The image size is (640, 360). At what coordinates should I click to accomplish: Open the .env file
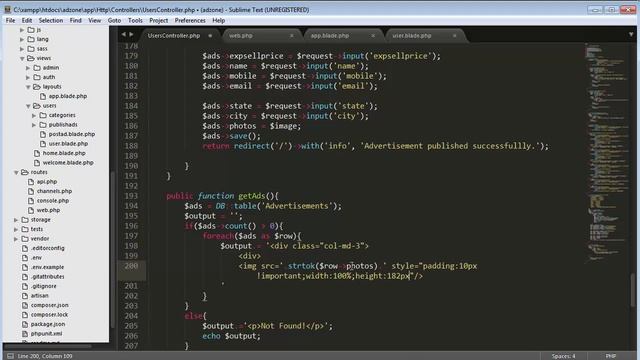[36, 258]
